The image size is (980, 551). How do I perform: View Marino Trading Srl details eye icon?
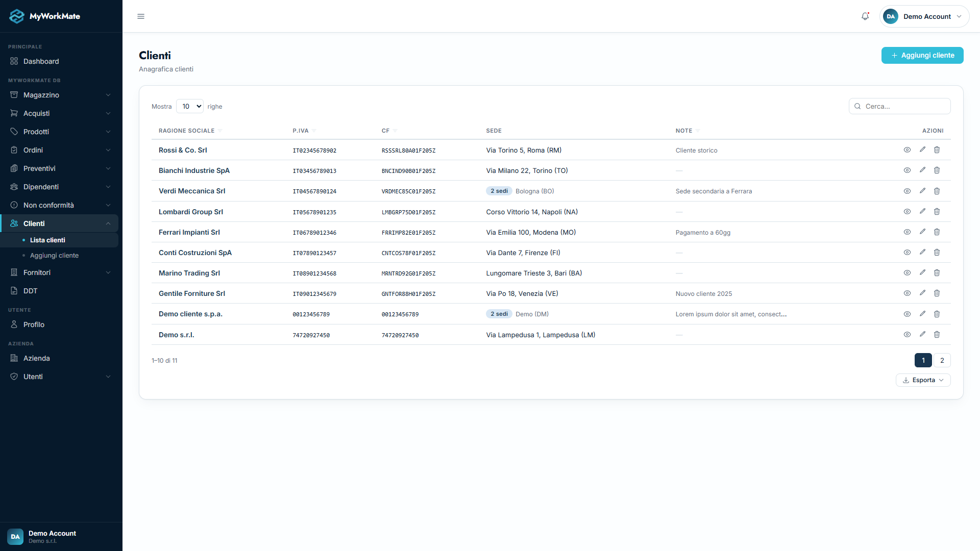pyautogui.click(x=907, y=273)
